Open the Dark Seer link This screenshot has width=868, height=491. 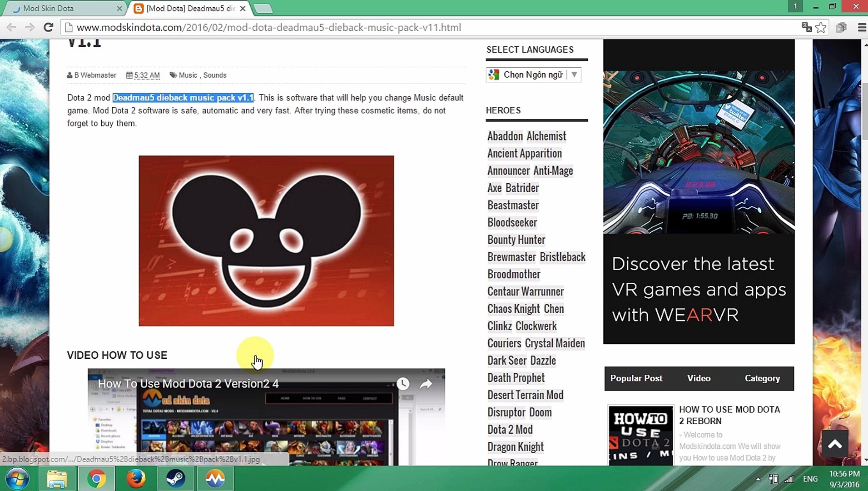(507, 361)
